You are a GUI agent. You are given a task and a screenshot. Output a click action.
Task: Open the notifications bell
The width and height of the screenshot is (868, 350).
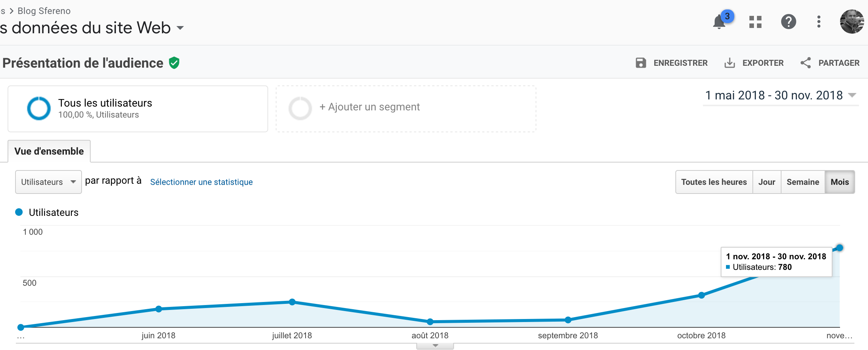720,22
